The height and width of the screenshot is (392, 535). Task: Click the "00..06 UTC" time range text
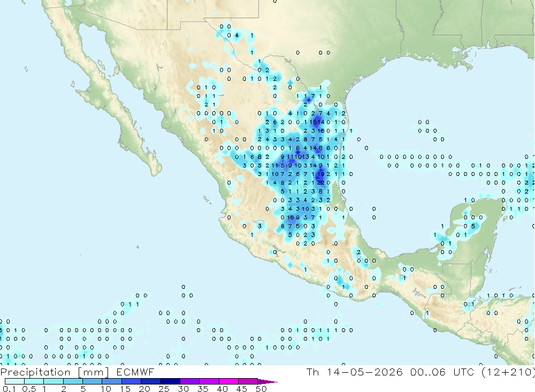(x=442, y=372)
